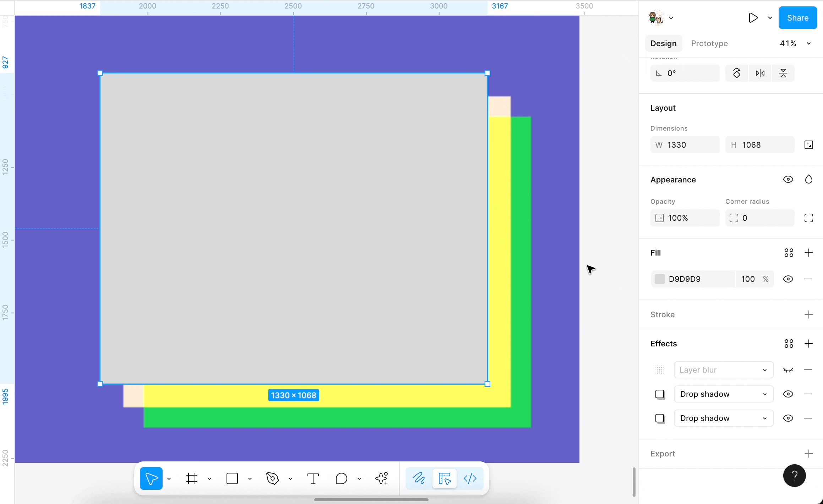823x504 pixels.
Task: Select the Pen tool
Action: tap(273, 478)
